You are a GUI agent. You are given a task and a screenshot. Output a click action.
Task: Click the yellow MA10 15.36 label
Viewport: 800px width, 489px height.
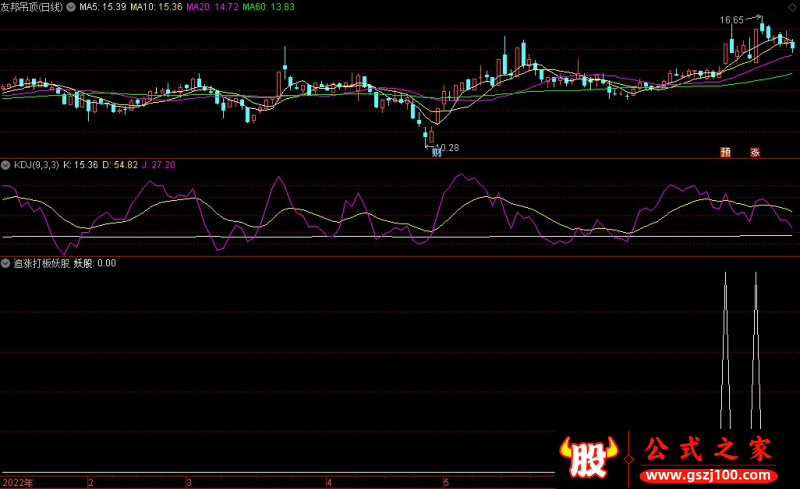click(x=156, y=7)
